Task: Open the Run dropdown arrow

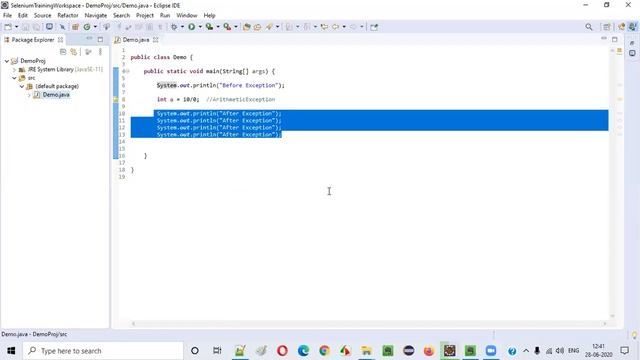Action: click(200, 27)
